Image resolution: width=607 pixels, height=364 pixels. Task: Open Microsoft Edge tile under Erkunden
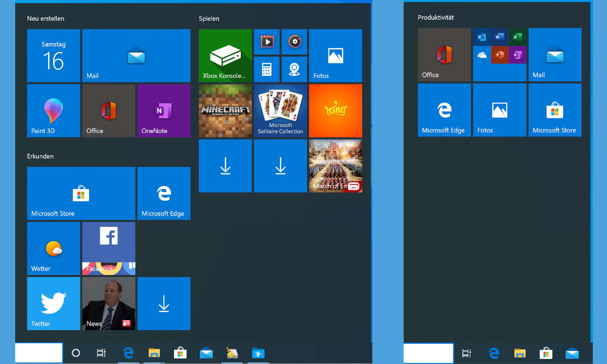(x=164, y=193)
